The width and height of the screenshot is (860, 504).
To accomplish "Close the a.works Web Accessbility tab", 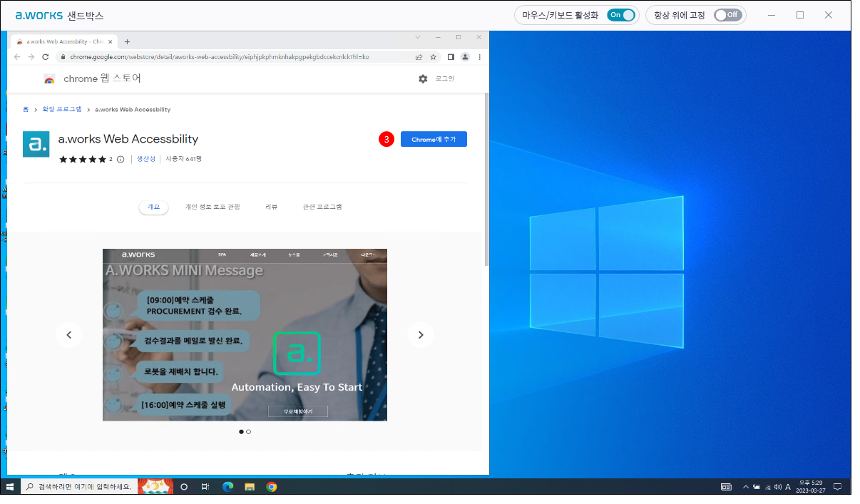I will pyautogui.click(x=111, y=41).
